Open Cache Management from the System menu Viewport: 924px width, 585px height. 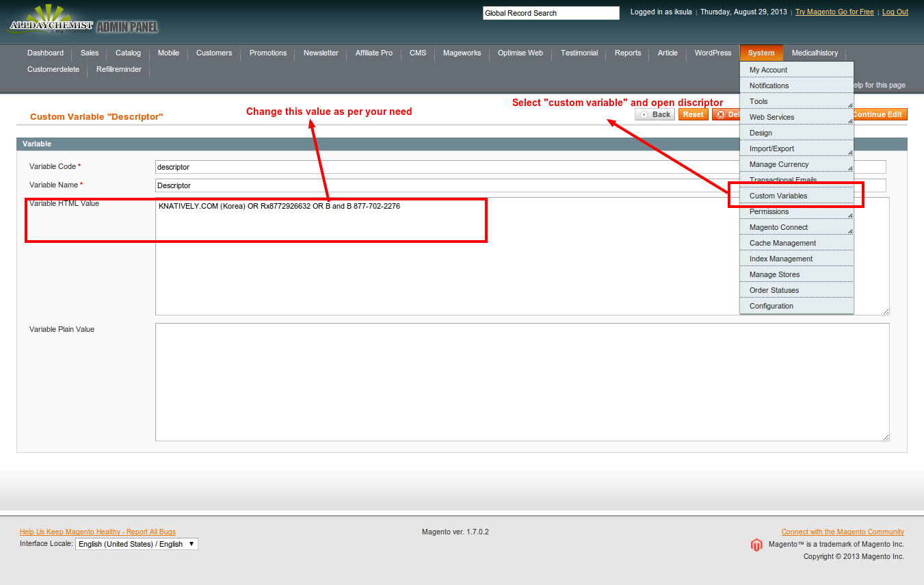(x=782, y=243)
